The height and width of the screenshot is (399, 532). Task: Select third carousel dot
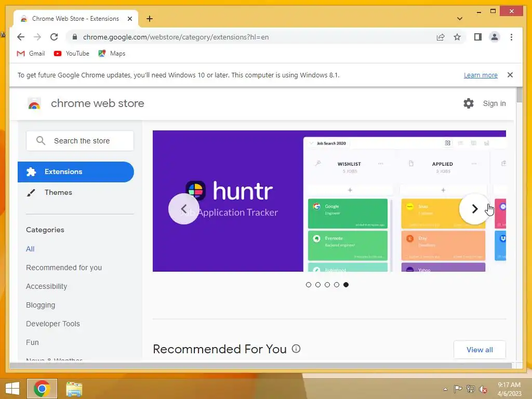coord(327,285)
